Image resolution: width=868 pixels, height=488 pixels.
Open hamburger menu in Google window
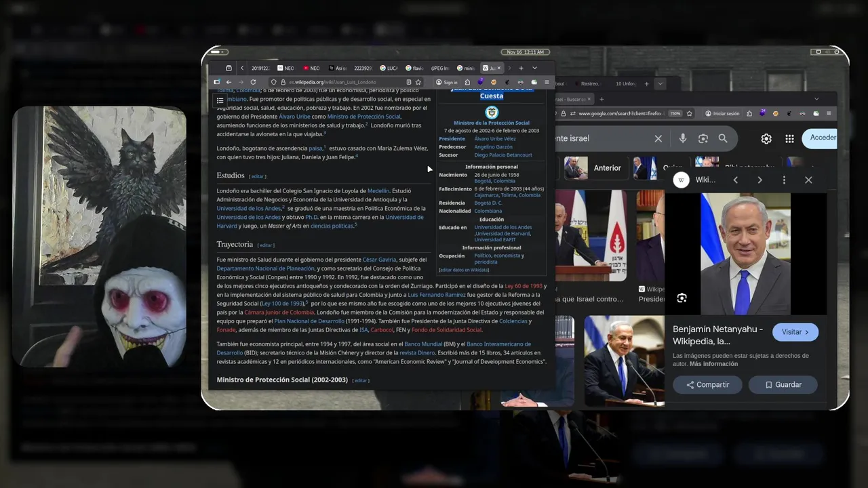(x=829, y=114)
